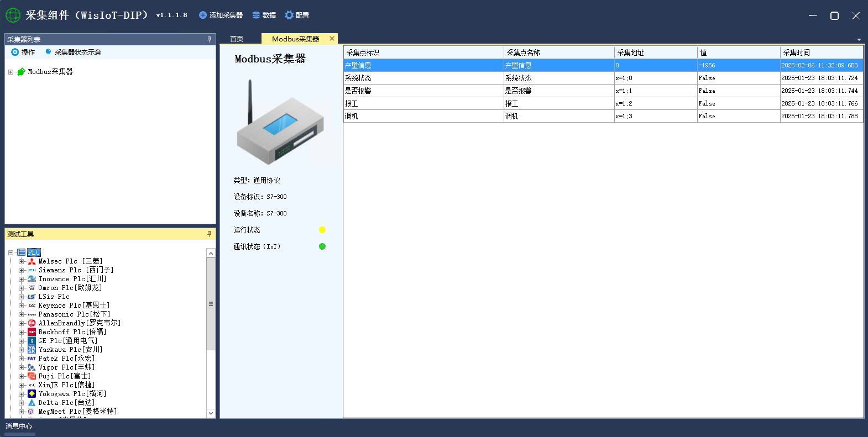Pin the collector list panel
The height and width of the screenshot is (437, 868).
[209, 39]
